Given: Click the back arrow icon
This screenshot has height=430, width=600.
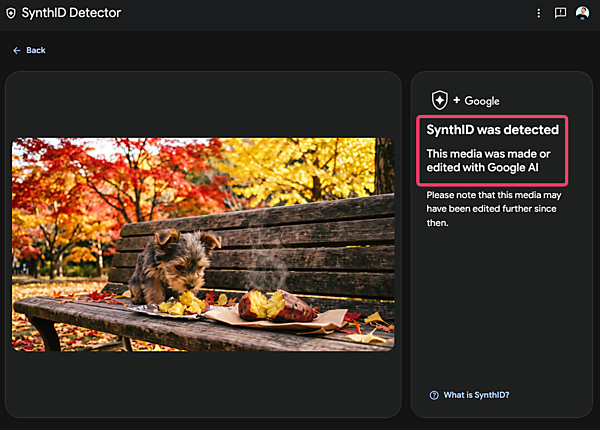Looking at the screenshot, I should pyautogui.click(x=17, y=50).
